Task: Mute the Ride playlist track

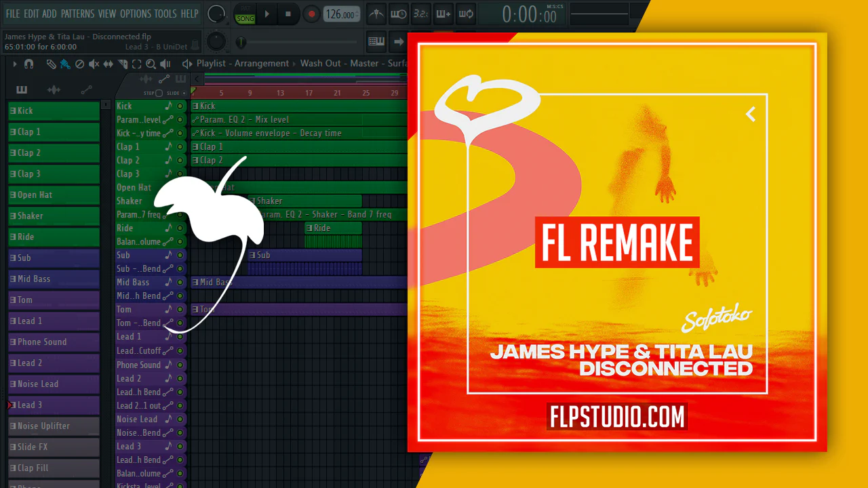Action: point(180,228)
